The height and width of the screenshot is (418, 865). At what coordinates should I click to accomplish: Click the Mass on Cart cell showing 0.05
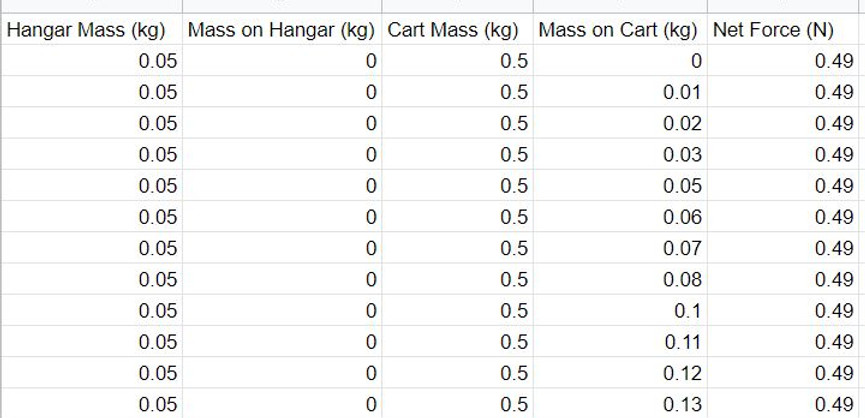tap(620, 185)
